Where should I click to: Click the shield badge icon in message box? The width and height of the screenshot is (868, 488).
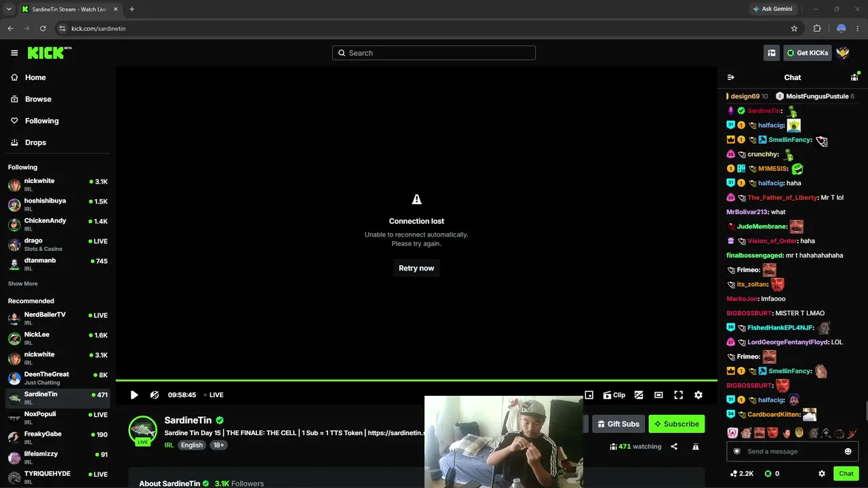click(x=737, y=451)
